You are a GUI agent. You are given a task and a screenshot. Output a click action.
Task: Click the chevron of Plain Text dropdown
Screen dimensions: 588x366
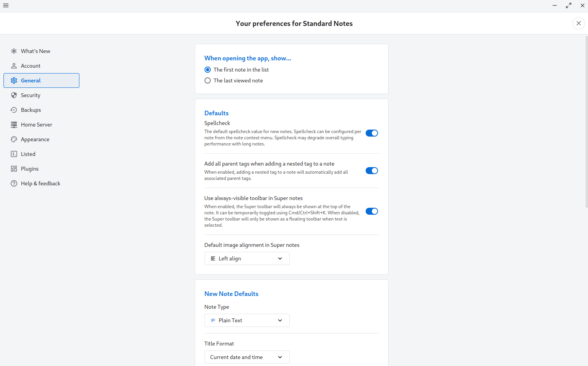pos(280,320)
